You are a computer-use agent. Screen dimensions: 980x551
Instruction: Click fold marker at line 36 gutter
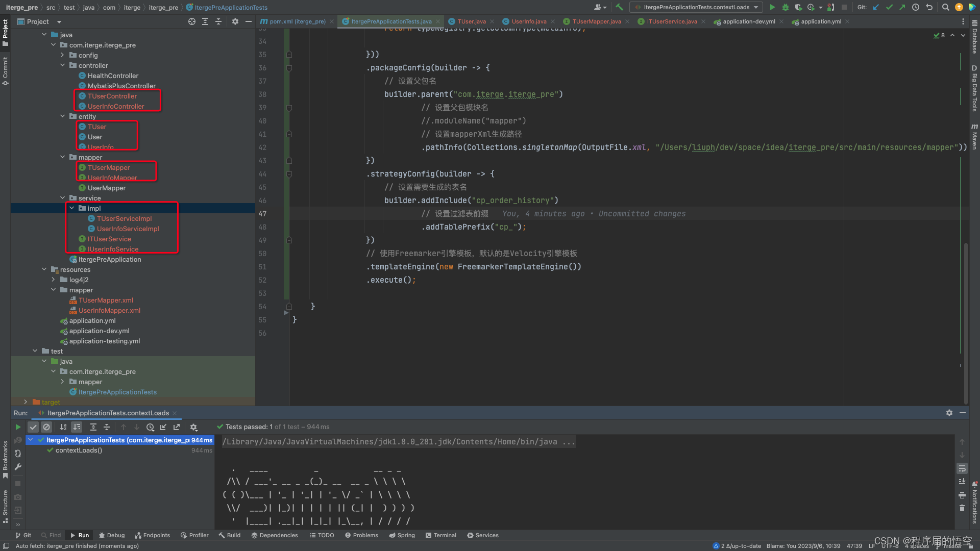click(289, 68)
